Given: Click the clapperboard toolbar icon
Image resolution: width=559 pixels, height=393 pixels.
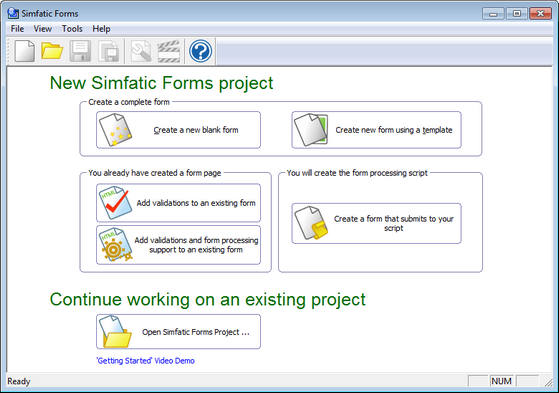Looking at the screenshot, I should coord(169,51).
